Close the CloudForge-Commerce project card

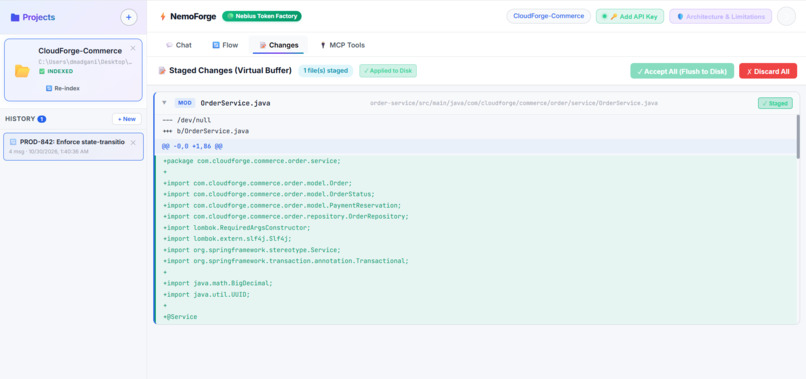133,48
